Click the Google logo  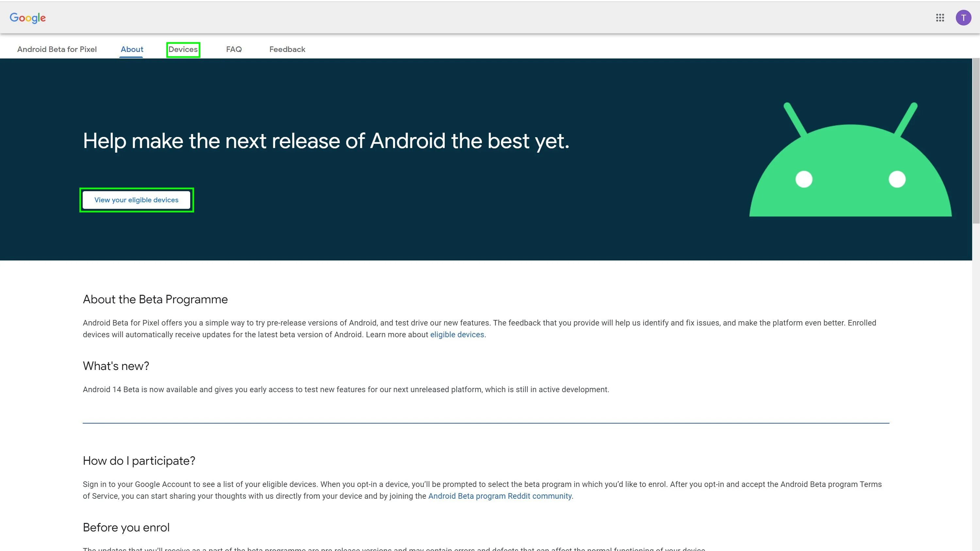coord(27,18)
